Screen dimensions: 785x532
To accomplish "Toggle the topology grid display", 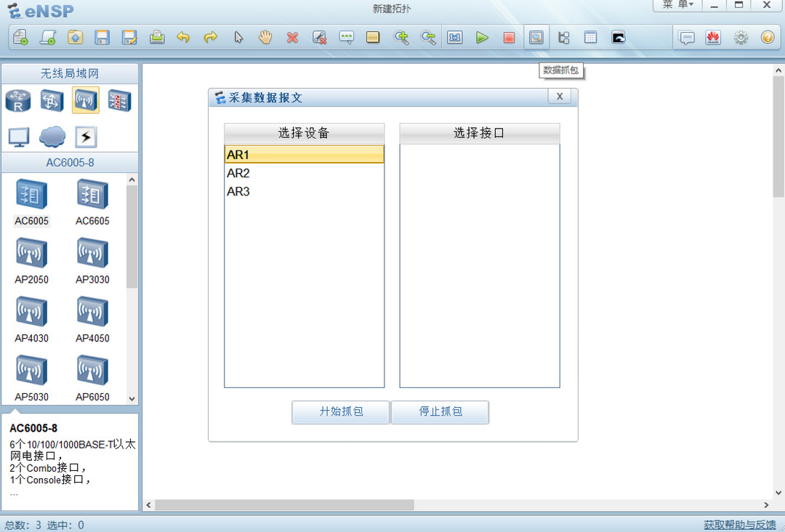I will [x=590, y=37].
